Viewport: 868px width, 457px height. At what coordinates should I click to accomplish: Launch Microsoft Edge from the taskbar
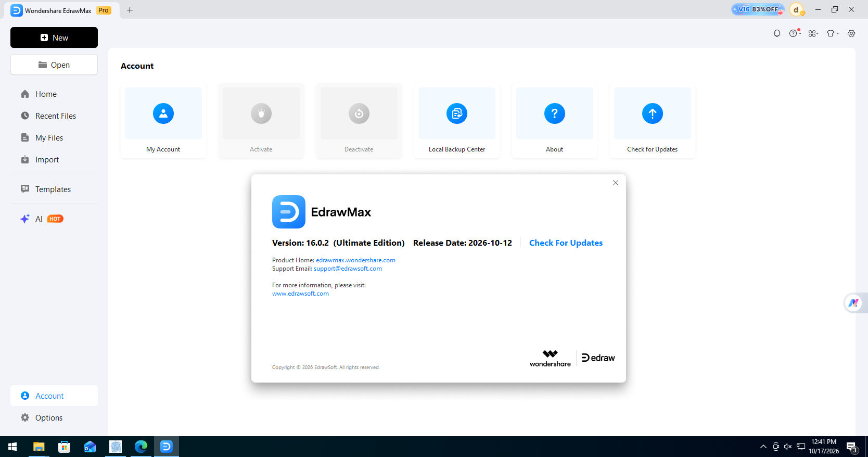pyautogui.click(x=141, y=447)
